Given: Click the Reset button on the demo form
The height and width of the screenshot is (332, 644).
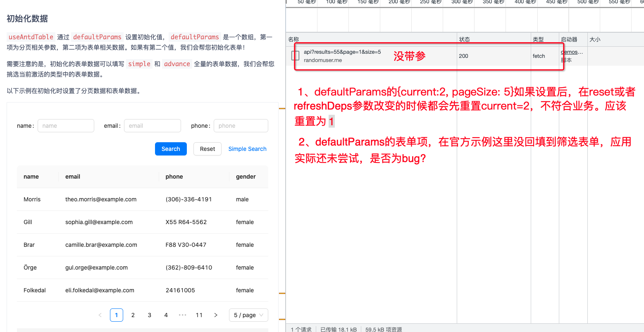Looking at the screenshot, I should click(x=207, y=148).
